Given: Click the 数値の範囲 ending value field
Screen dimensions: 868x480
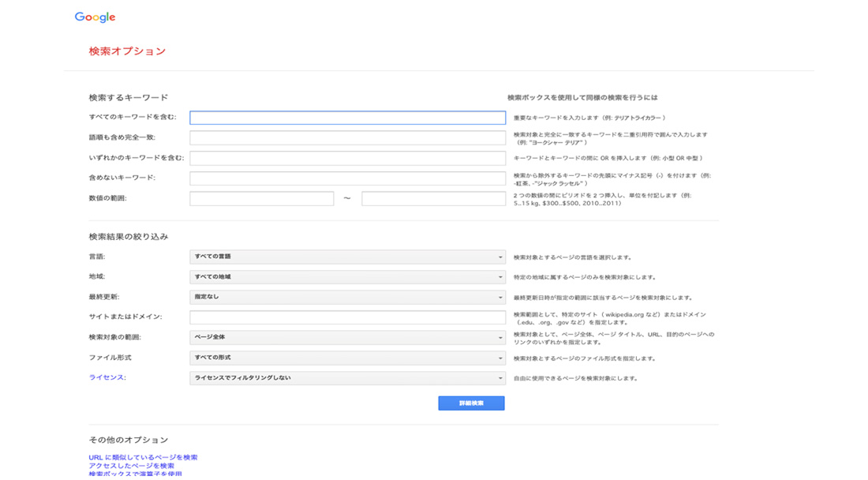Looking at the screenshot, I should (x=433, y=199).
